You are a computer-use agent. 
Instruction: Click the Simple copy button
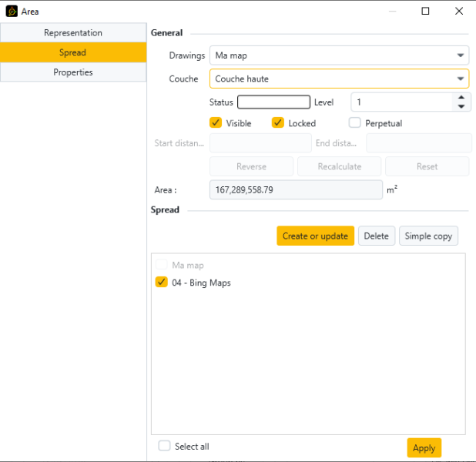pyautogui.click(x=428, y=236)
